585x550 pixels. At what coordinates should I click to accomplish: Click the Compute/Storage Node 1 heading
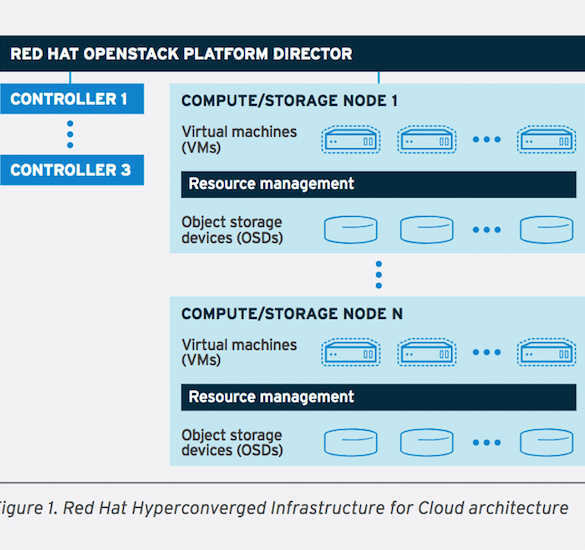coord(290,101)
